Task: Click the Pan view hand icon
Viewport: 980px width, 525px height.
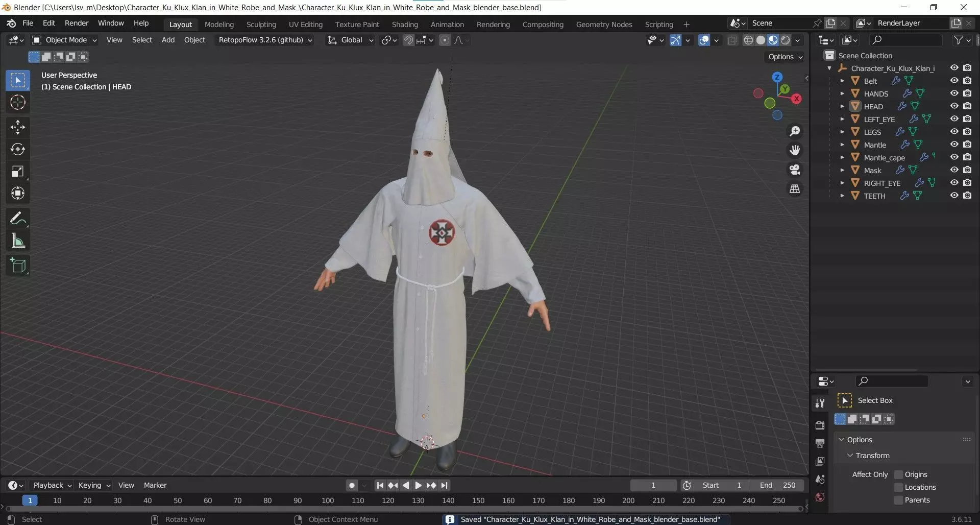Action: point(795,150)
